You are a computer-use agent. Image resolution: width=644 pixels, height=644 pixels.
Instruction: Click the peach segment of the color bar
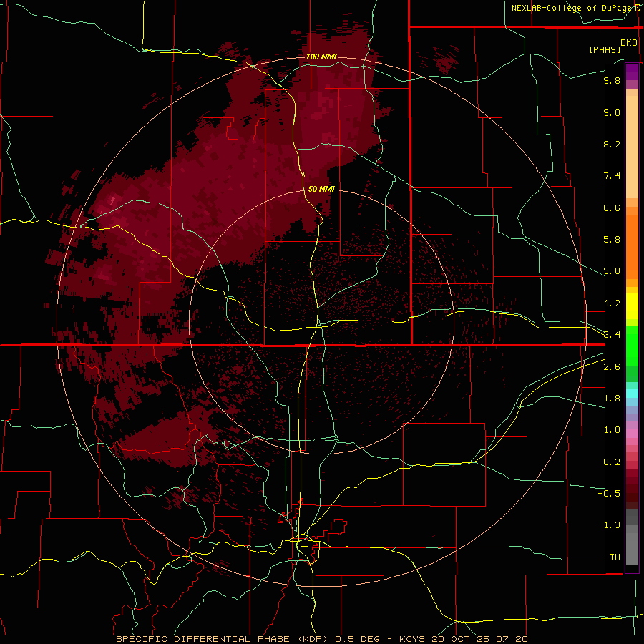pos(632,147)
